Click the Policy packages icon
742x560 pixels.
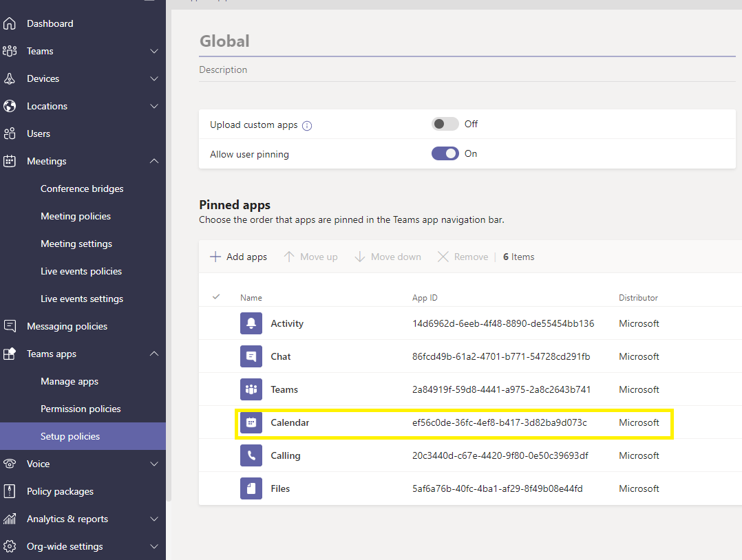pos(10,491)
